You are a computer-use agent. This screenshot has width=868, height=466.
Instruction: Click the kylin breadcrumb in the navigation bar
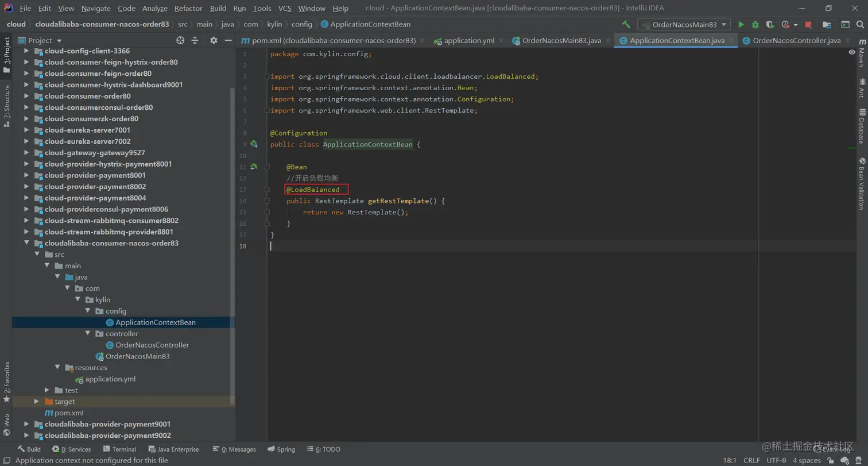point(274,24)
